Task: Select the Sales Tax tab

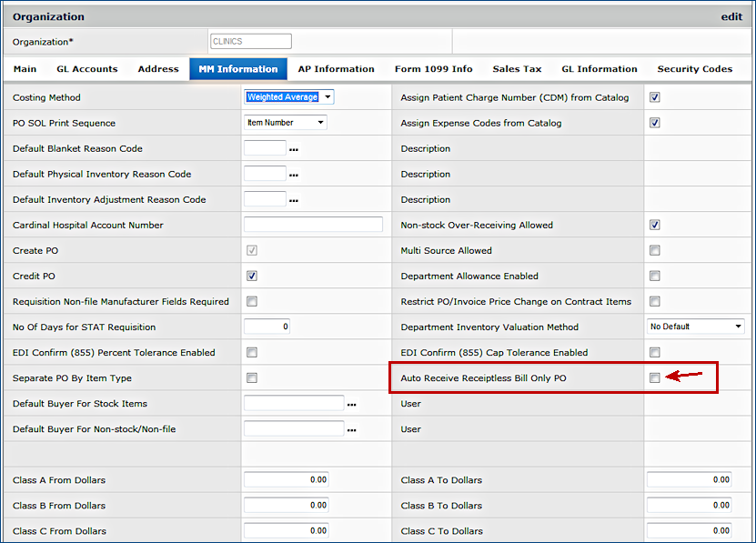Action: (x=517, y=69)
